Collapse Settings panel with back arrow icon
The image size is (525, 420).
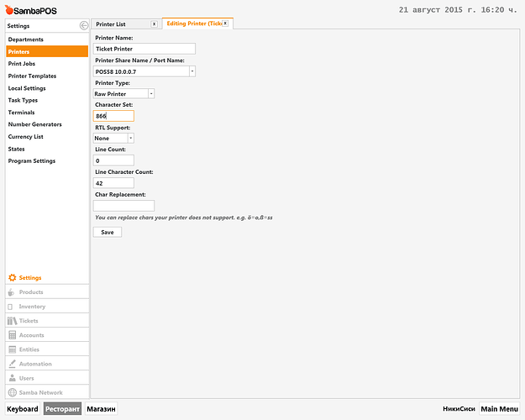pyautogui.click(x=84, y=25)
